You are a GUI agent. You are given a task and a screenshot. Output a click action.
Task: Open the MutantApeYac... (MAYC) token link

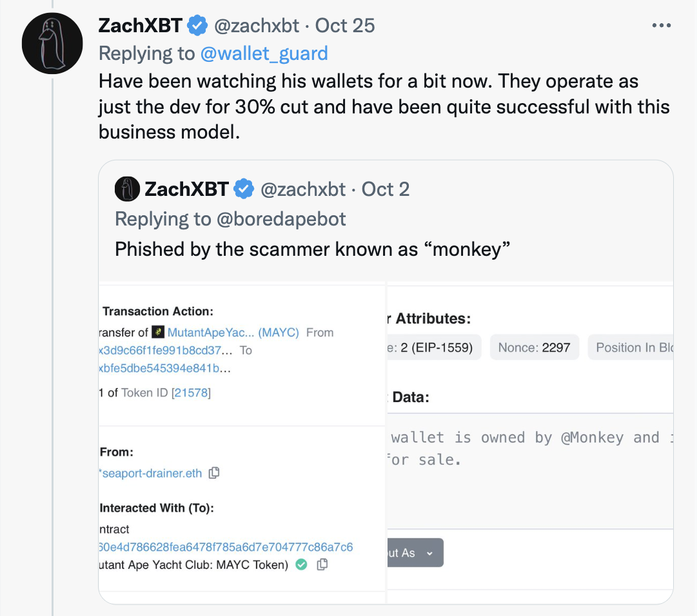233,332
